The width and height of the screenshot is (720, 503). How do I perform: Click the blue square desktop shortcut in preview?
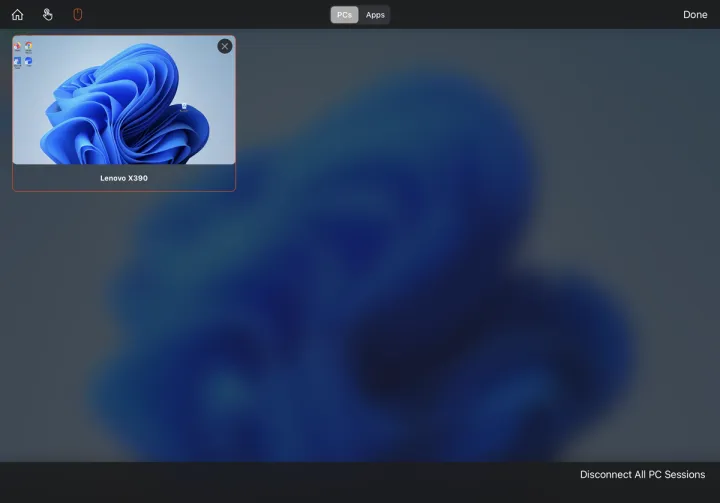click(18, 61)
